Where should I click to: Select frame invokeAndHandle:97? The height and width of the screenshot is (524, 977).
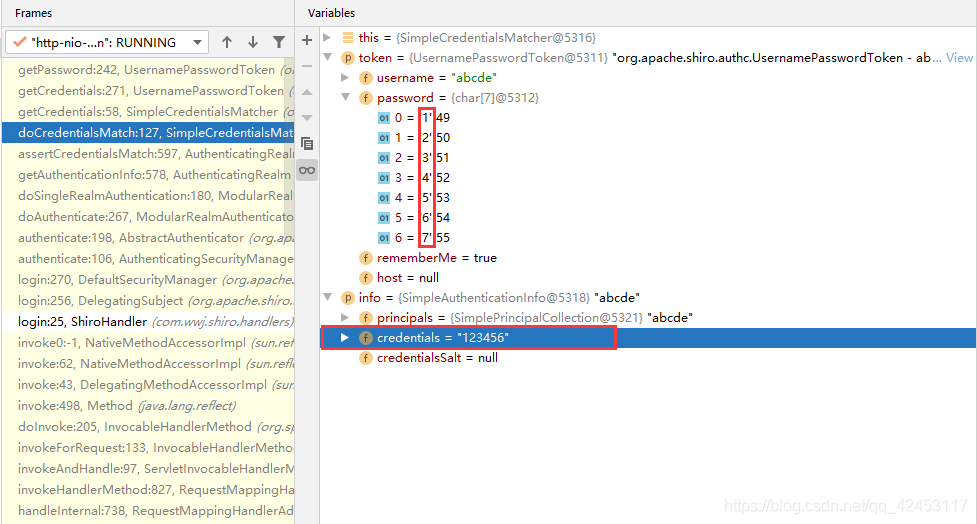pyautogui.click(x=148, y=469)
